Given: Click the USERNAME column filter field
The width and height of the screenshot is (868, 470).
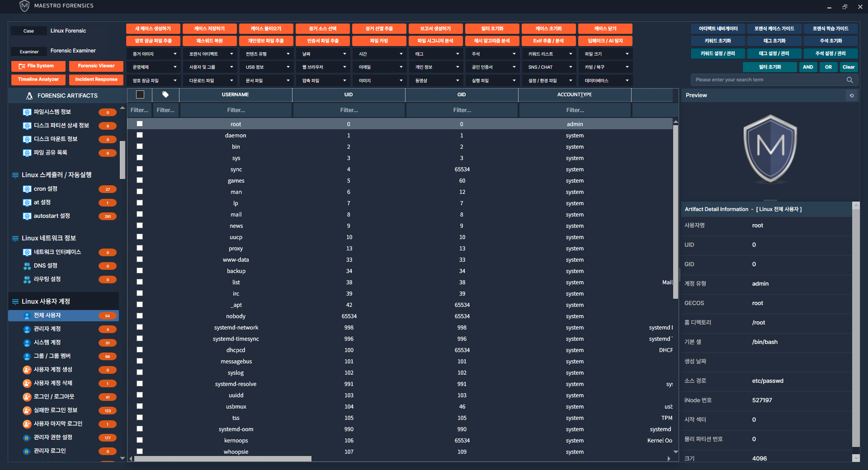Looking at the screenshot, I should coord(236,110).
